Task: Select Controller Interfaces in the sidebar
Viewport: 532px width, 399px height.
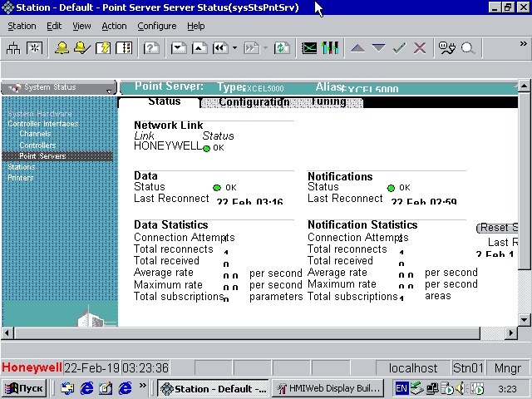Action: (42, 124)
